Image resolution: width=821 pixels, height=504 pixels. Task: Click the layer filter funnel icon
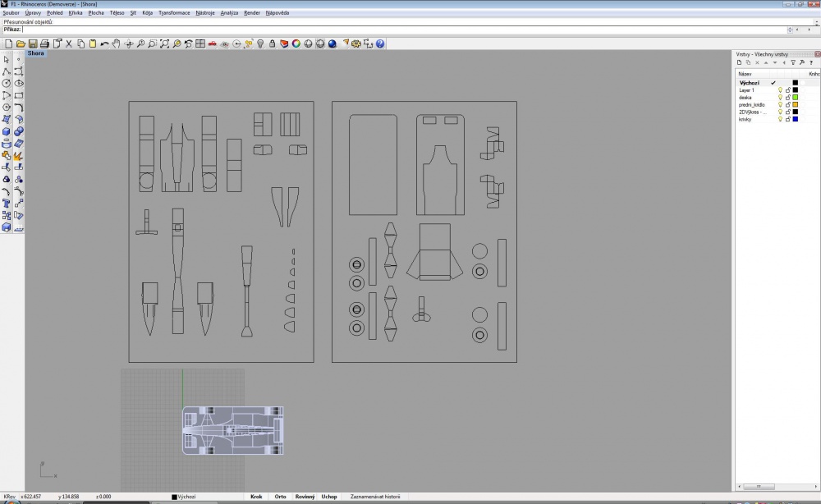click(793, 63)
